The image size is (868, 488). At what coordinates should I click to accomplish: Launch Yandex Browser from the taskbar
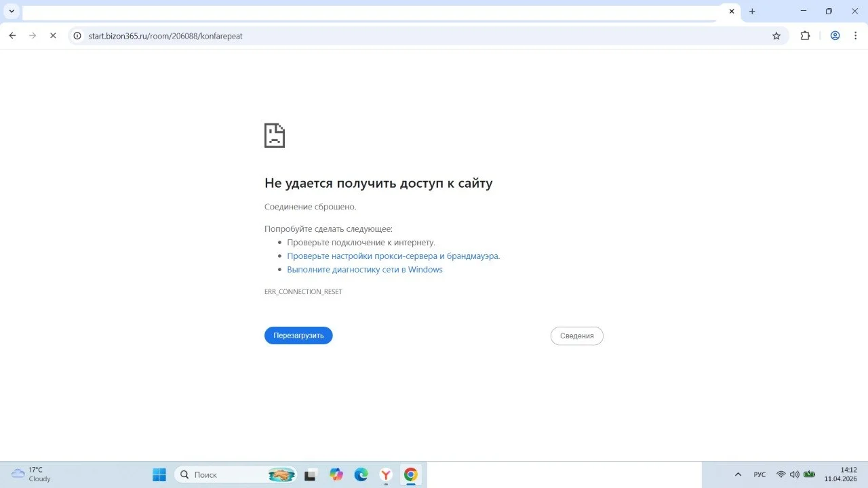[385, 475]
